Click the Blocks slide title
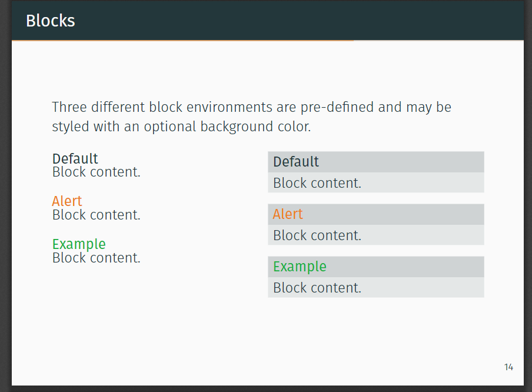The height and width of the screenshot is (392, 532). (x=50, y=21)
